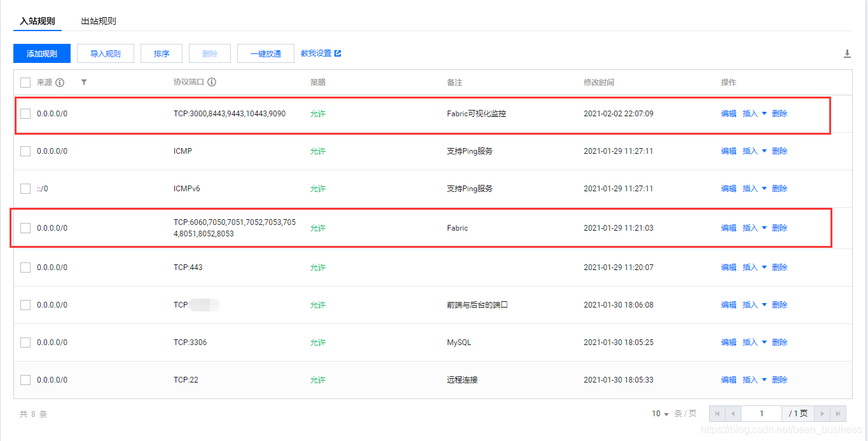Image resolution: width=868 pixels, height=441 pixels.
Task: Open the filter funnel in the 来源 column
Action: [84, 83]
